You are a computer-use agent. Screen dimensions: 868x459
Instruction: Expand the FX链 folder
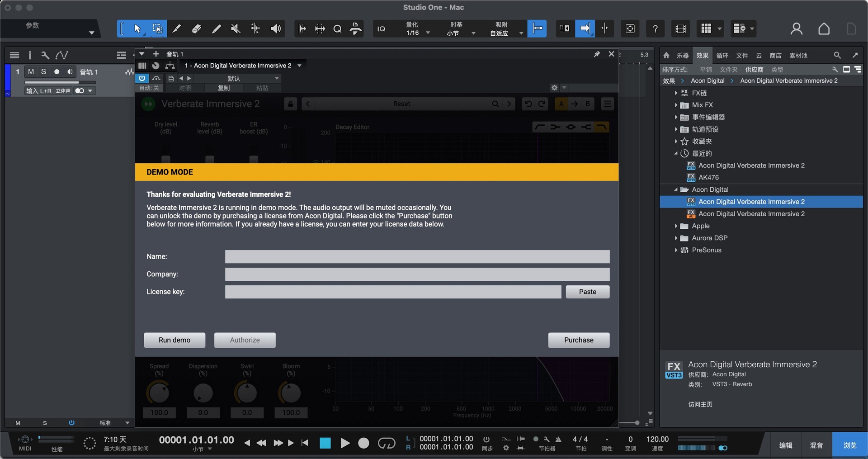(676, 93)
